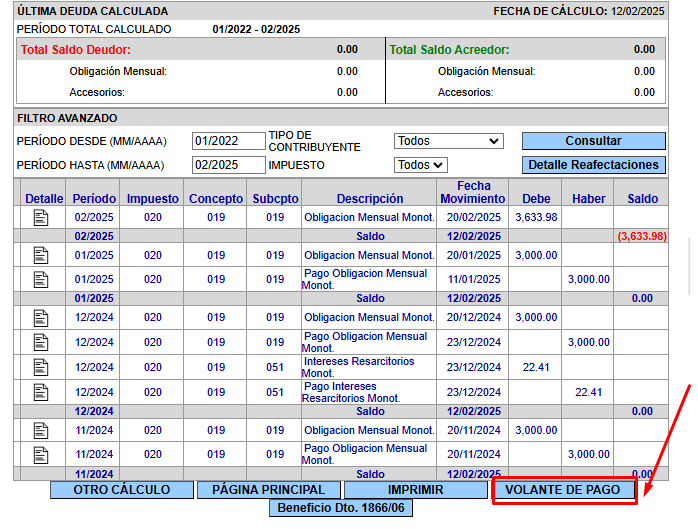Click the Consultar button
Screen dimensions: 698x529
click(593, 141)
